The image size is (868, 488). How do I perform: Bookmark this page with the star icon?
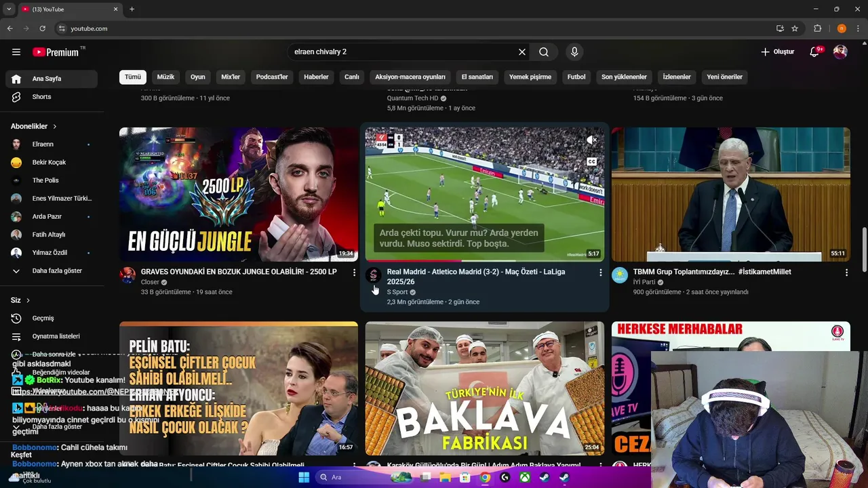[795, 28]
